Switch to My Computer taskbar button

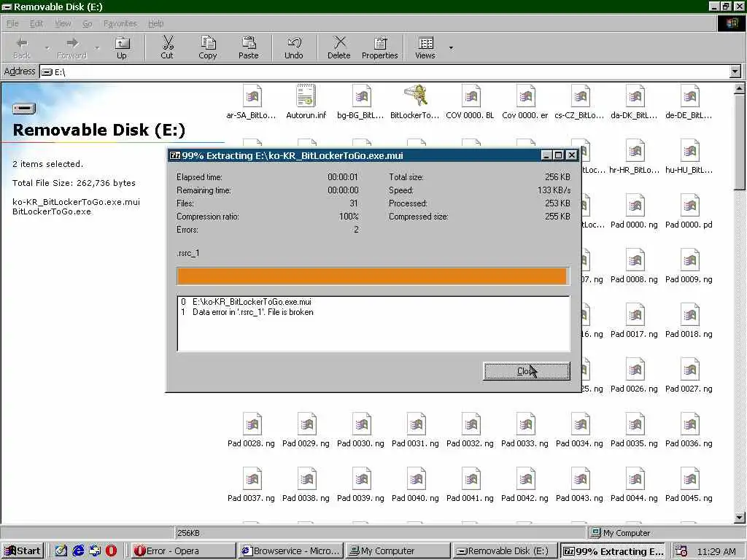[398, 551]
